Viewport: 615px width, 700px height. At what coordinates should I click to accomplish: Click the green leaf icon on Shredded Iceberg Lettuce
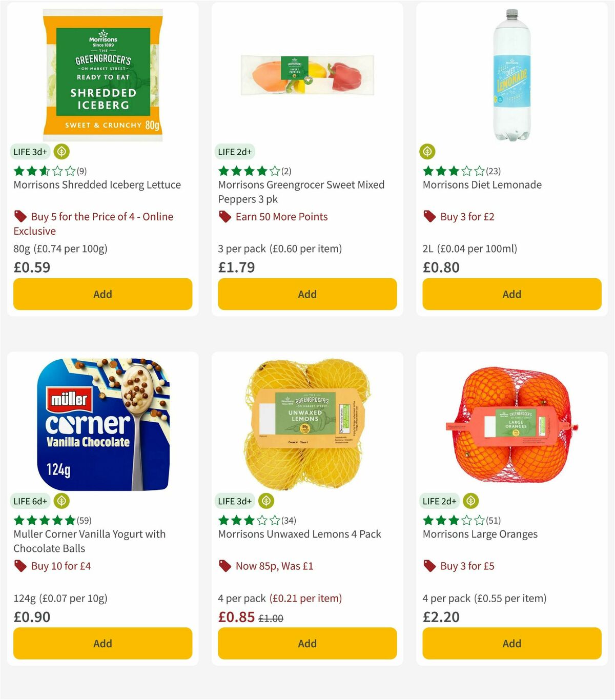pyautogui.click(x=60, y=152)
